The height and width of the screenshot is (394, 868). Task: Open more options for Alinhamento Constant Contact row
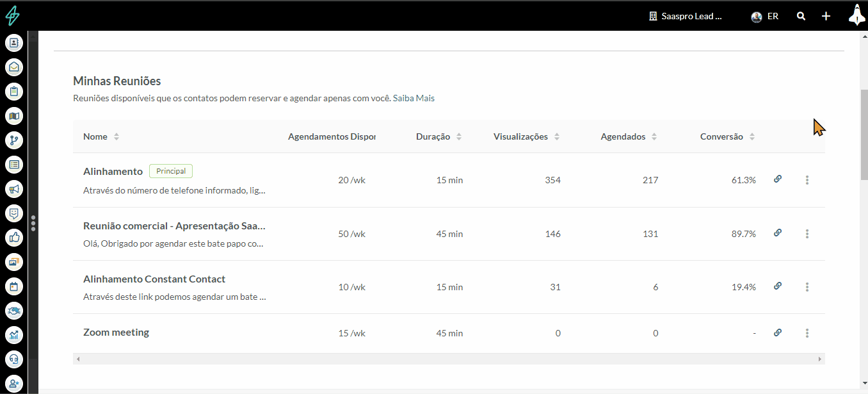[x=807, y=287]
